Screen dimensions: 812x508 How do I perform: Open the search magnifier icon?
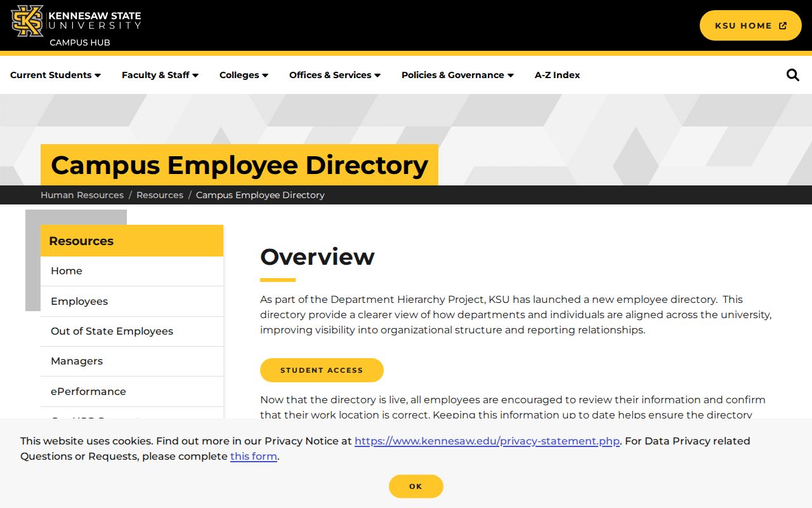(792, 75)
